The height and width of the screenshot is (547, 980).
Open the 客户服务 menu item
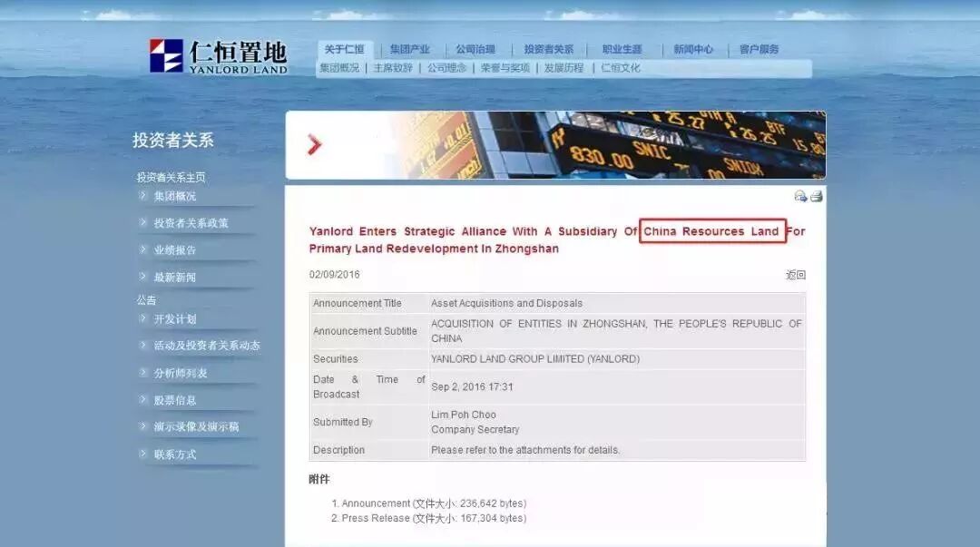(x=759, y=49)
